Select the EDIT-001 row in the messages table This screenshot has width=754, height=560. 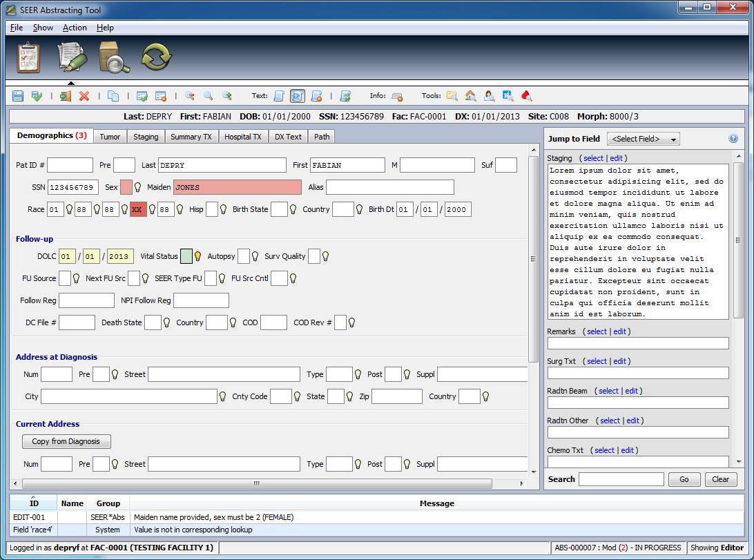[376, 517]
